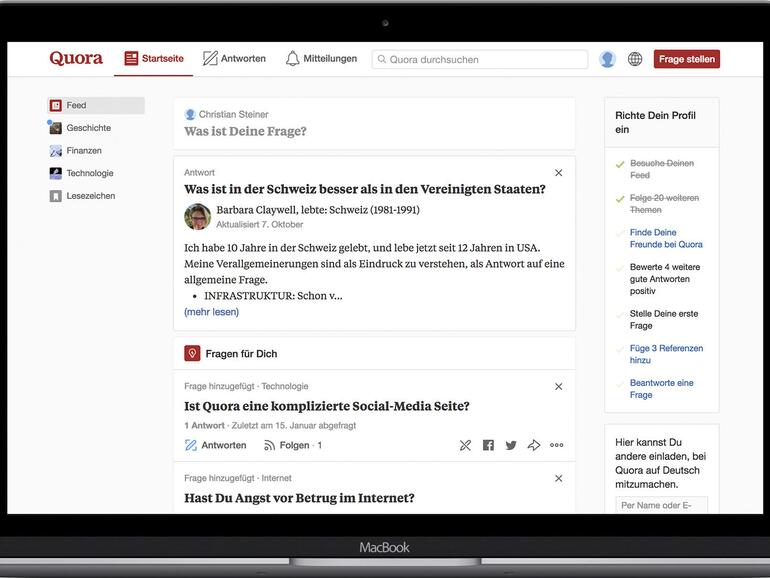Click 'Besuche Deinen Feed' completed item

[662, 169]
